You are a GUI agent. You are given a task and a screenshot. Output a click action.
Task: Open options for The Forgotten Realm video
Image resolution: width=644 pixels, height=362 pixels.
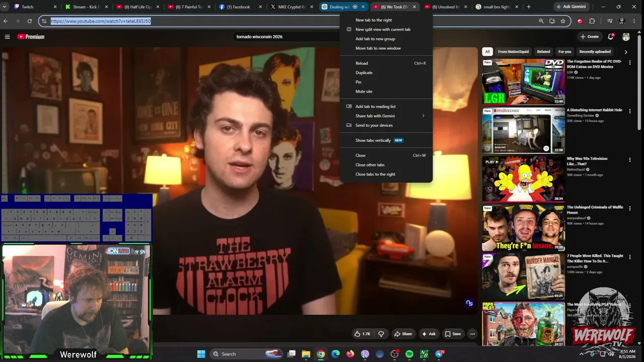click(x=629, y=62)
